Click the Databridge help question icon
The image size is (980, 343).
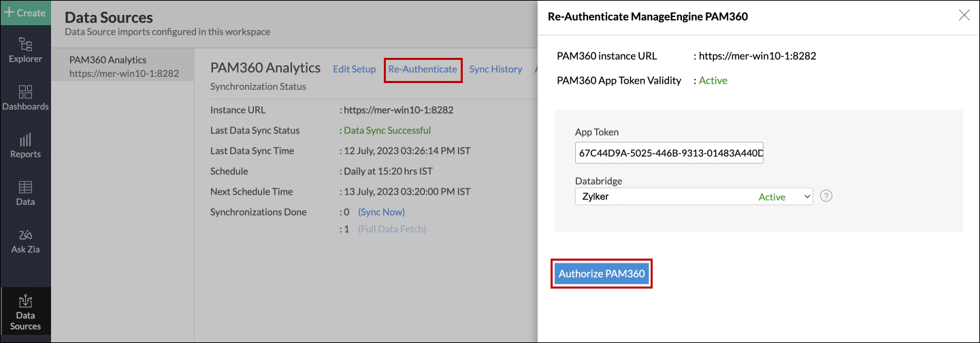click(x=826, y=196)
